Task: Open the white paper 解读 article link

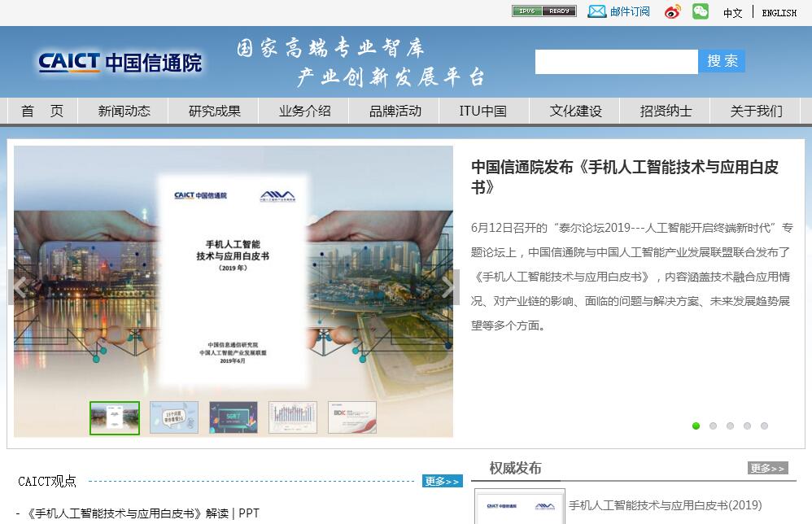Action: click(x=128, y=513)
